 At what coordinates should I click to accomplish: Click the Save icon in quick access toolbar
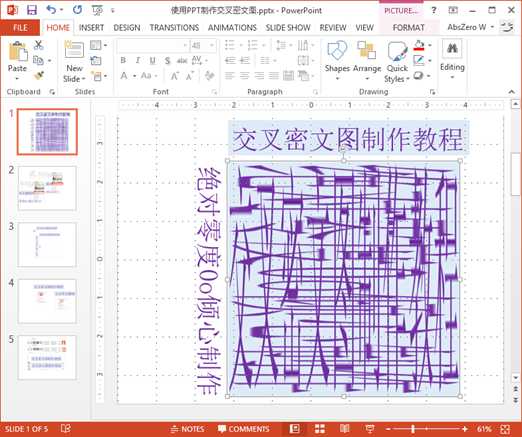(x=32, y=10)
